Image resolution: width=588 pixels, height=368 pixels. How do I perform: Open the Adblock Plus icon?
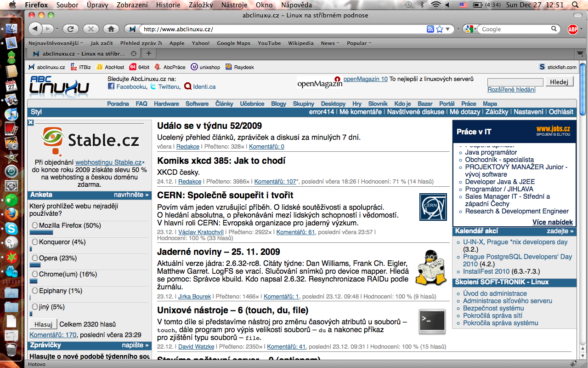pos(572,29)
